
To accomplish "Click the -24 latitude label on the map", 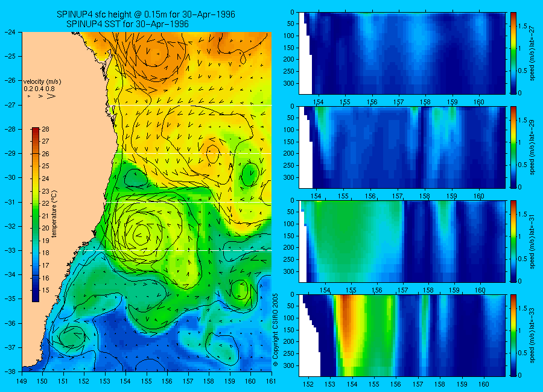I will (10, 32).
